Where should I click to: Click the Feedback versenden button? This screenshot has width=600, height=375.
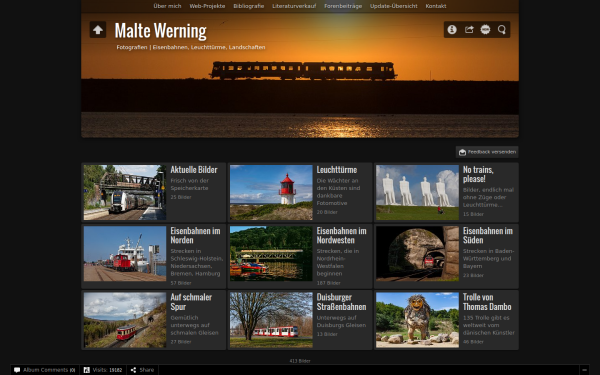coord(487,152)
